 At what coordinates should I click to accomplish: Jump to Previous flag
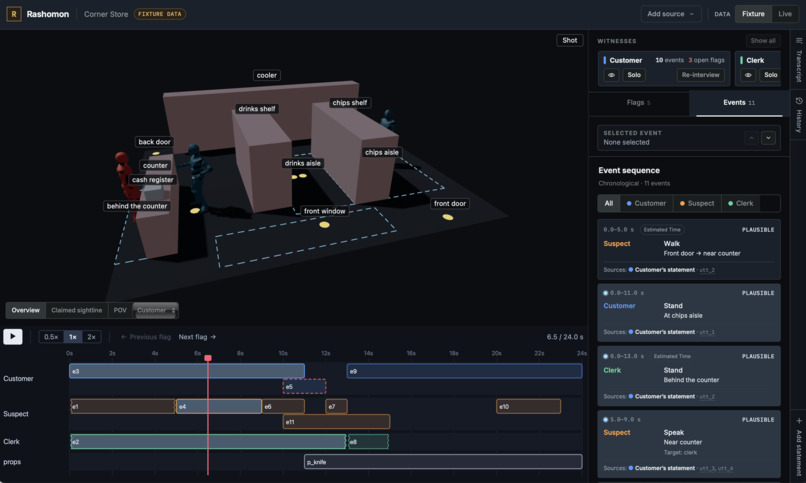145,337
